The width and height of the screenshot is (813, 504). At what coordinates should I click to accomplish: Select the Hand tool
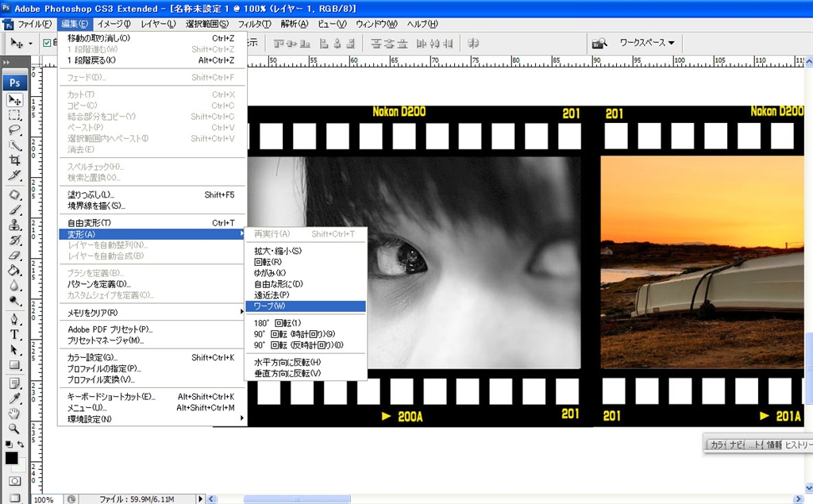14,413
